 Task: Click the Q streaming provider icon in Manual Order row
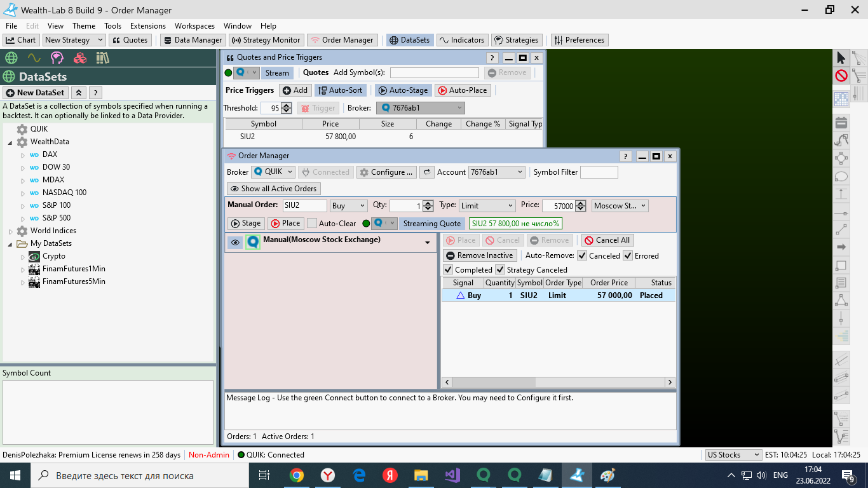[379, 223]
